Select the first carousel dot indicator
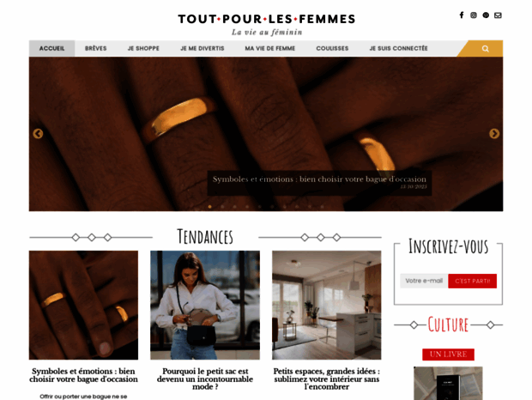The width and height of the screenshot is (532, 400). point(209,207)
